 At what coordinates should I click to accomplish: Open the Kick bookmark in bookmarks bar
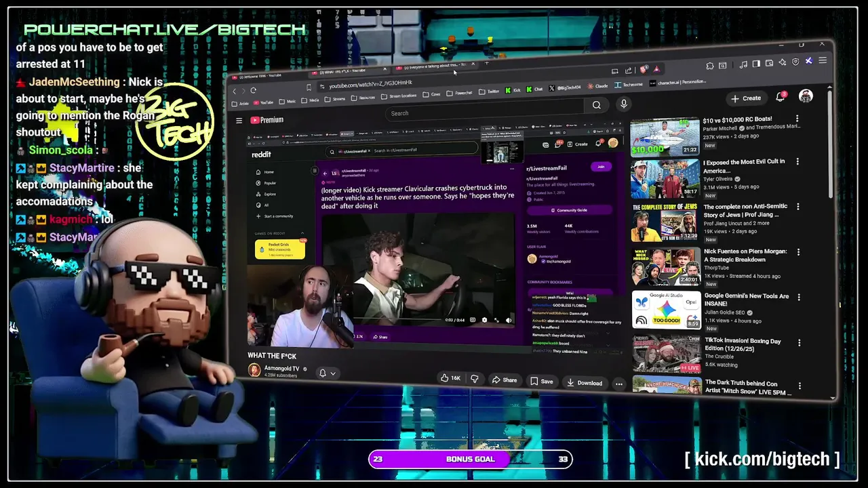513,90
